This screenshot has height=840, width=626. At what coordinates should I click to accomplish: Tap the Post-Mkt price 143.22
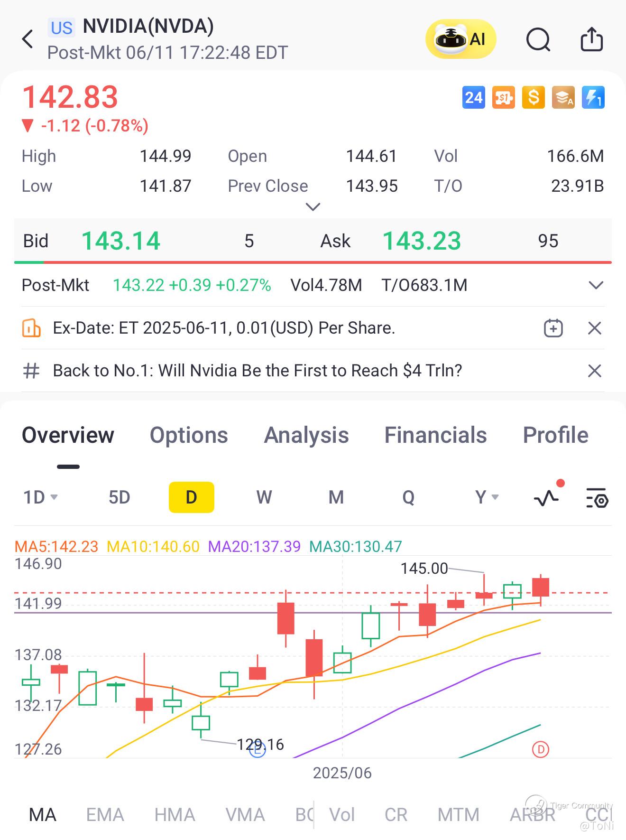pyautogui.click(x=138, y=285)
